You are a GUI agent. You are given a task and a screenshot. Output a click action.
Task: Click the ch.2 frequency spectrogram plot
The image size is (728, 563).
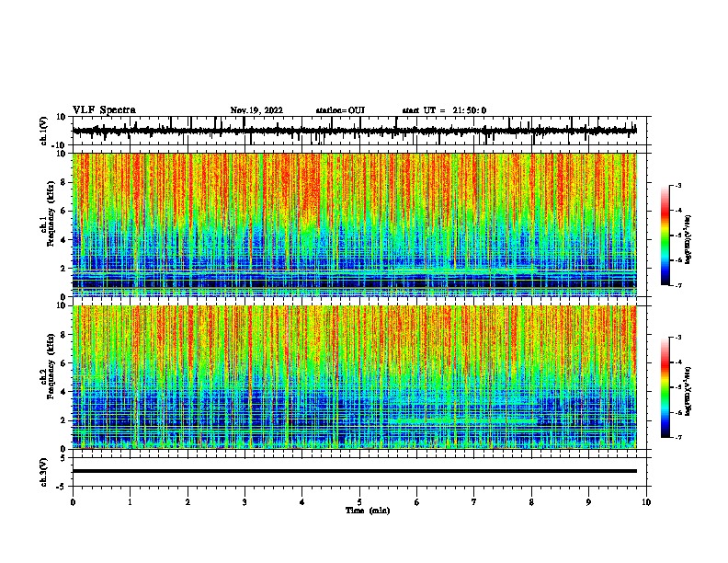[355, 377]
